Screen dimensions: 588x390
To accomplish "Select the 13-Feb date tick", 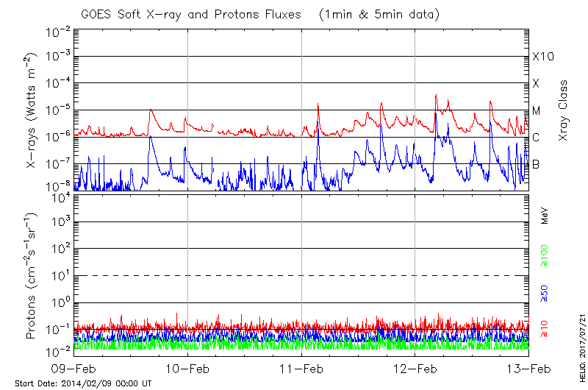I will [528, 368].
